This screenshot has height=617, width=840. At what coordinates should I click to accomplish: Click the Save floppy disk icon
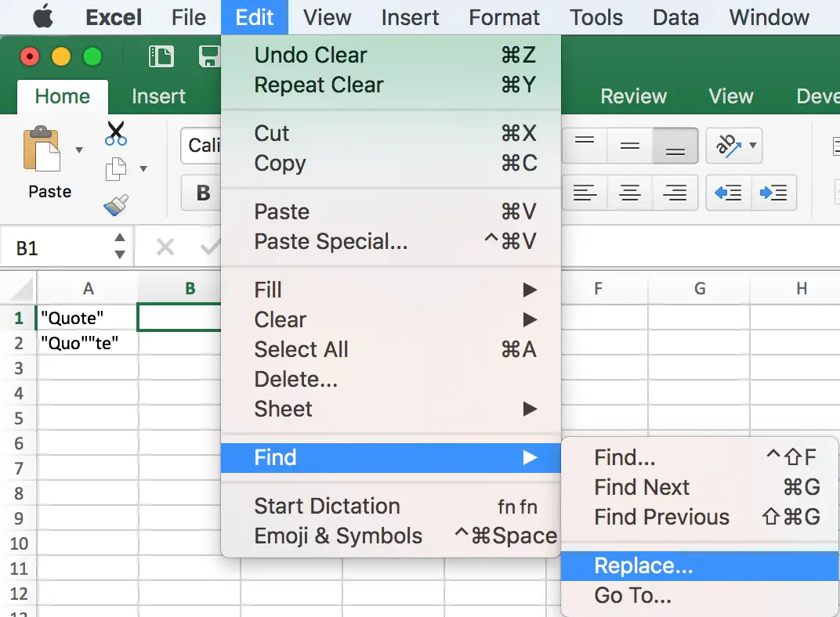pos(209,56)
